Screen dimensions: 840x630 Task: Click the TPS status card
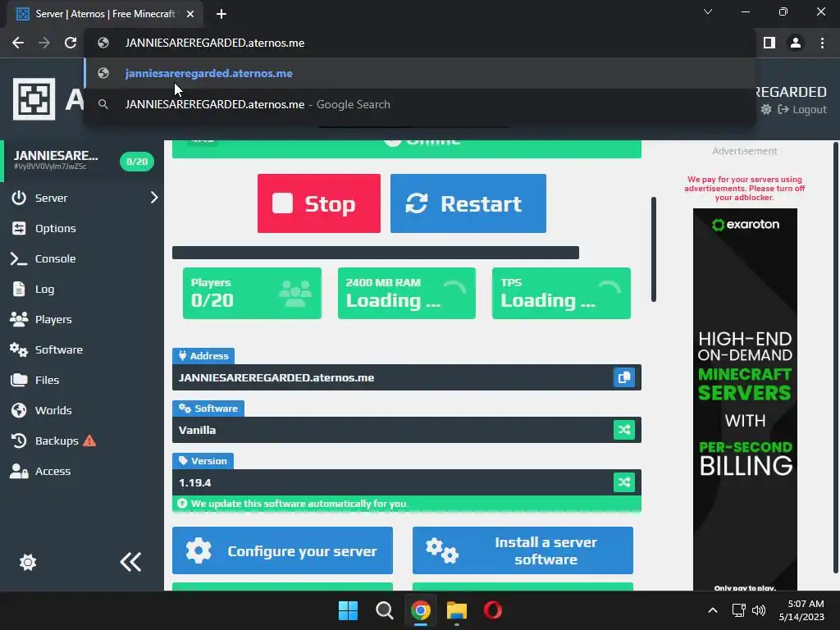[x=561, y=293]
